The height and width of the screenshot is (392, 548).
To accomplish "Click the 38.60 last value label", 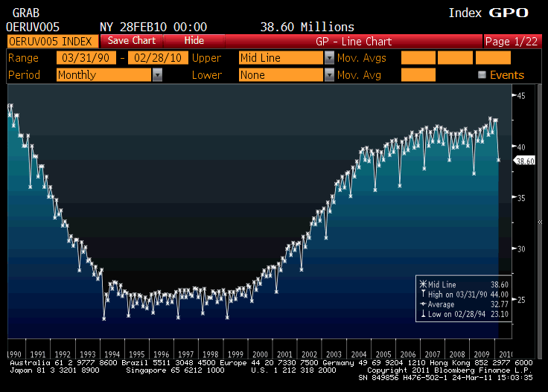I will coord(525,161).
